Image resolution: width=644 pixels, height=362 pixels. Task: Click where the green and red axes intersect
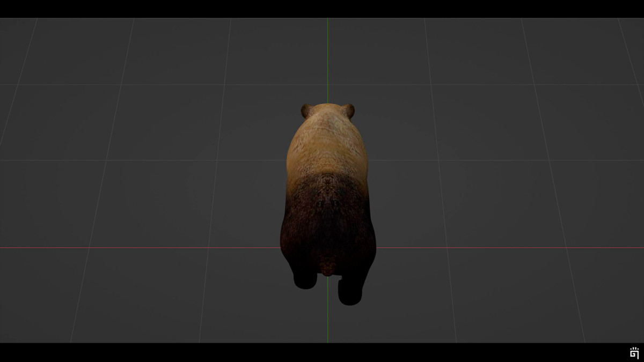click(x=328, y=247)
